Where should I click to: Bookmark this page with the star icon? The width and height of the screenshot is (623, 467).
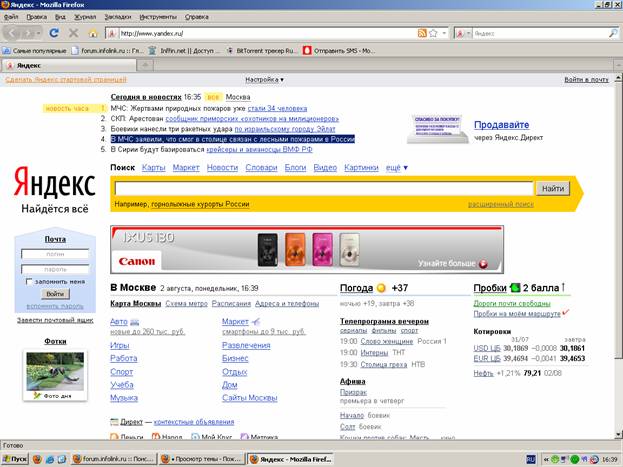433,33
